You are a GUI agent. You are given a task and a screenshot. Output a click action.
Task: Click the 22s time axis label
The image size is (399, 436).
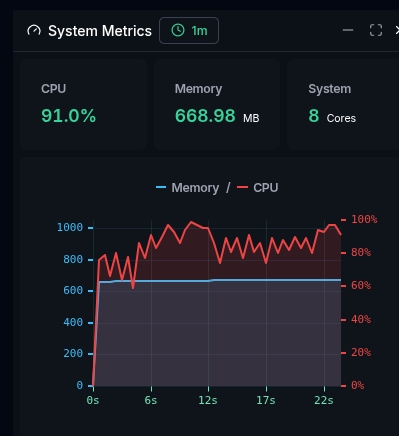(324, 400)
